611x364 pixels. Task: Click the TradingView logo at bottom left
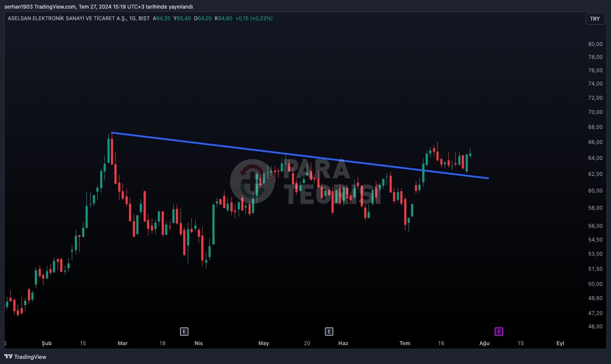(25, 357)
